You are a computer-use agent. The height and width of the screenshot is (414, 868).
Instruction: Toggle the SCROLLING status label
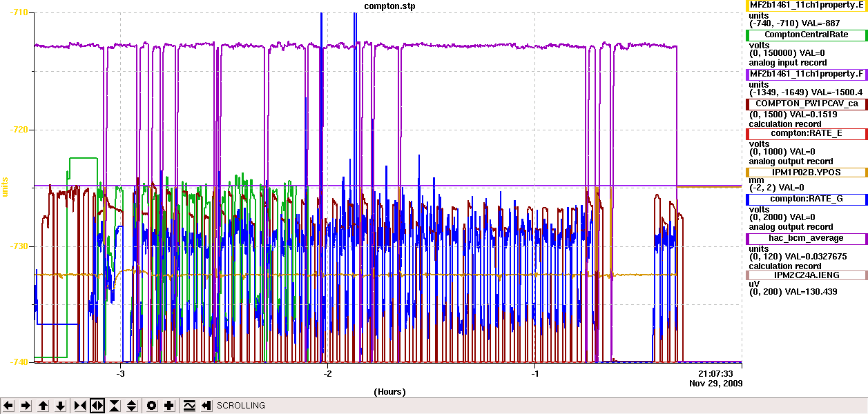(241, 406)
